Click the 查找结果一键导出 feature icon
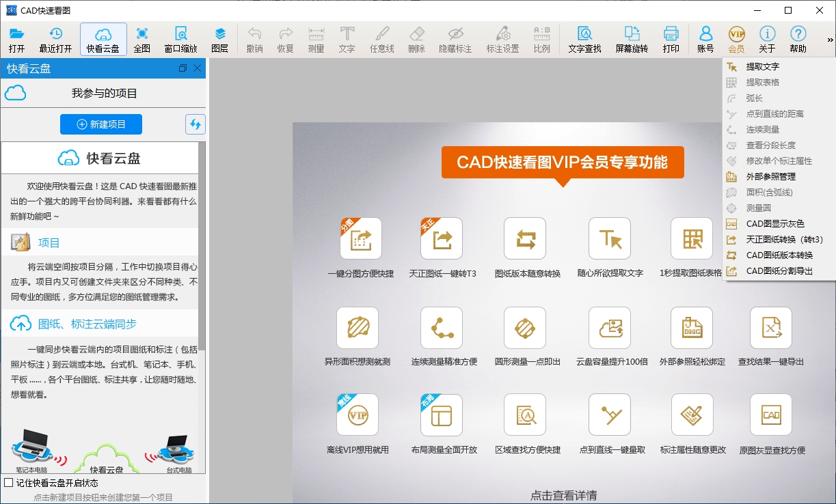This screenshot has height=504, width=836. click(771, 328)
